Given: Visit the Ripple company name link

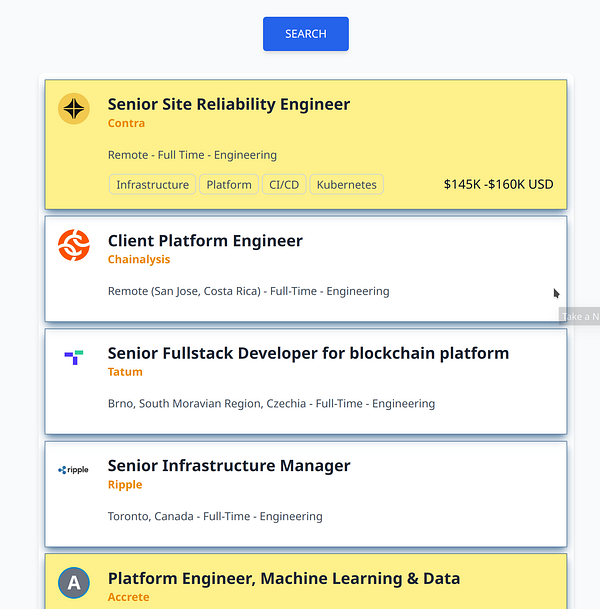Looking at the screenshot, I should [125, 485].
